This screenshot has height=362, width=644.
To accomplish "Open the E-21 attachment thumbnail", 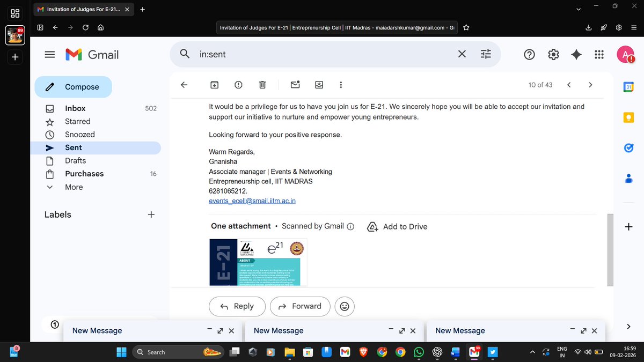I will coord(258,262).
